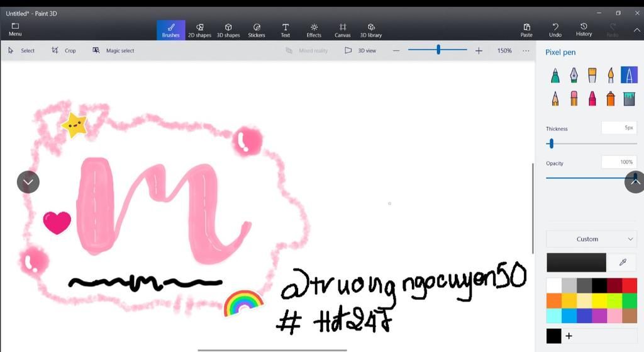This screenshot has height=352, width=644.
Task: Click the round up-chevron overlay button
Action: coord(635,181)
